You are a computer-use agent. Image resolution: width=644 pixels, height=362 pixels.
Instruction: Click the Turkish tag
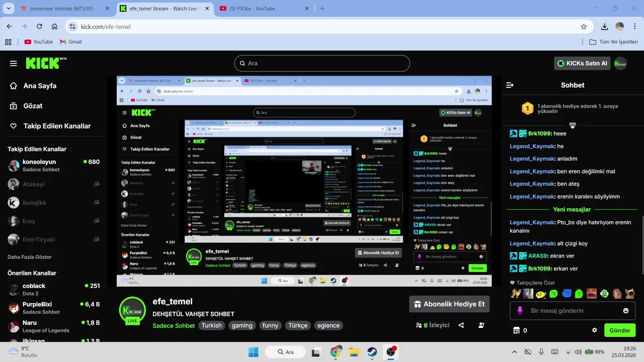click(x=212, y=325)
